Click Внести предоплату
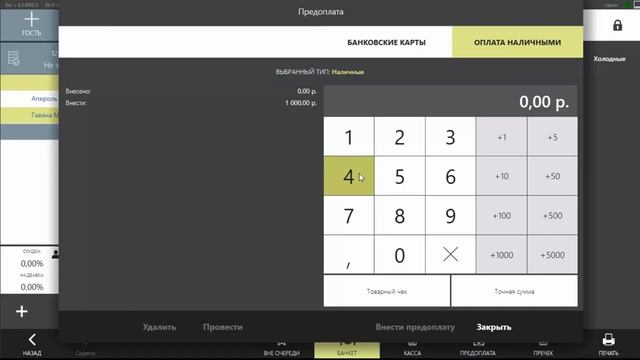640x360 pixels. click(415, 327)
